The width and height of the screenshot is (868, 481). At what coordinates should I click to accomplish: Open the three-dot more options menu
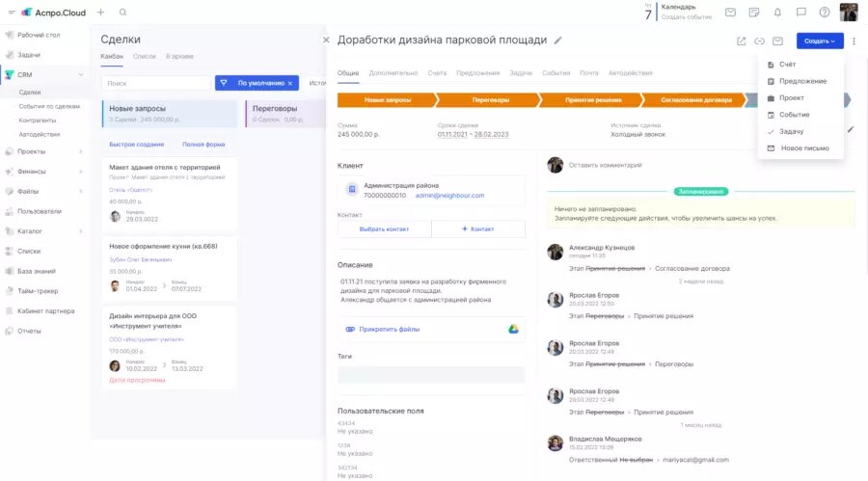[854, 40]
